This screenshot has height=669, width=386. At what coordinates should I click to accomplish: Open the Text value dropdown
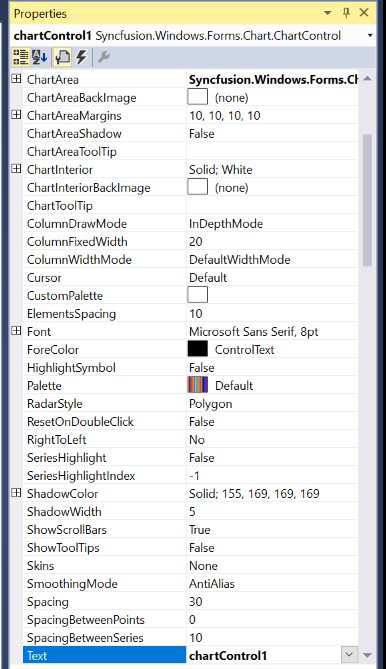click(x=349, y=655)
